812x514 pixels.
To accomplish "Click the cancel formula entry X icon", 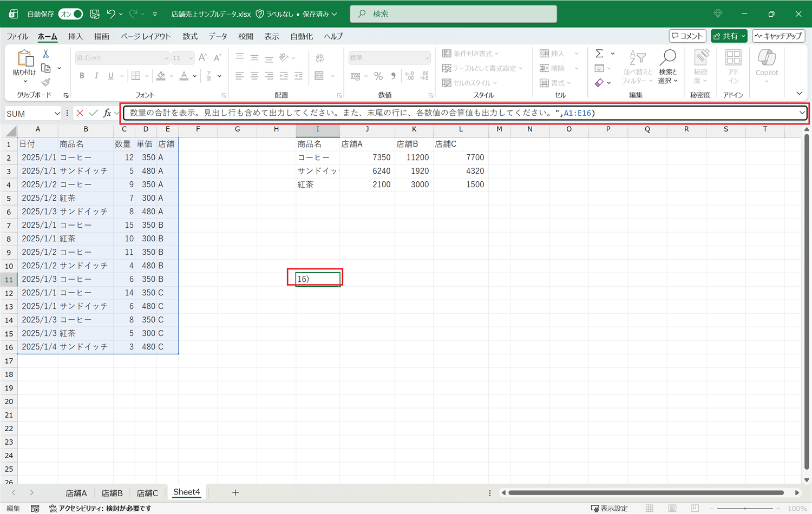I will point(80,113).
